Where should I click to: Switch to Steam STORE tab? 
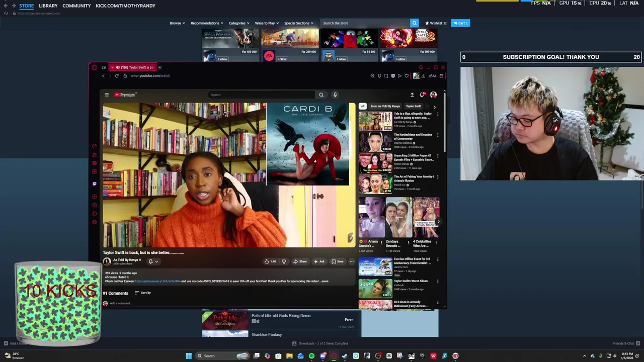27,6
